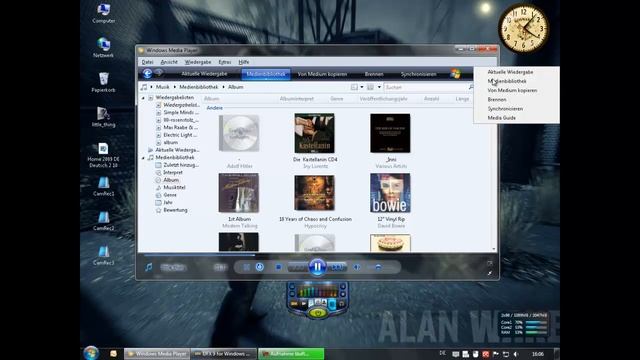The image size is (640, 360).
Task: Open the Hilfe menu
Action: click(244, 62)
